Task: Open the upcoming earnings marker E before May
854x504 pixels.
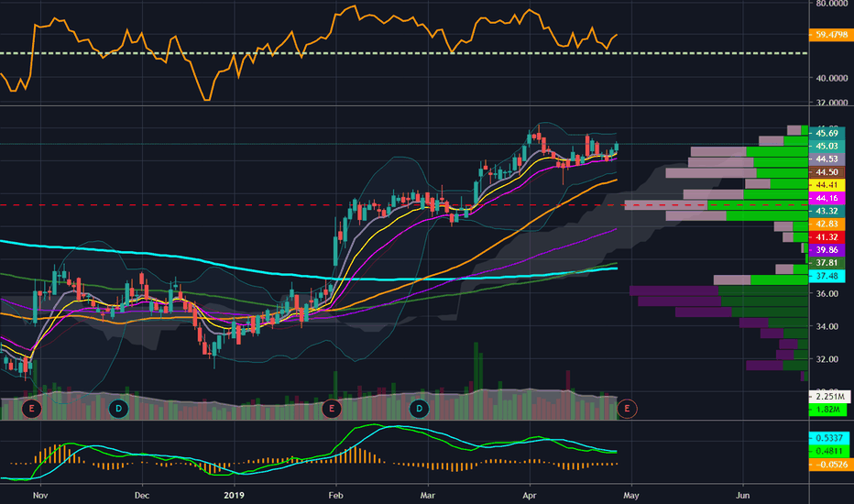Action: pos(627,408)
